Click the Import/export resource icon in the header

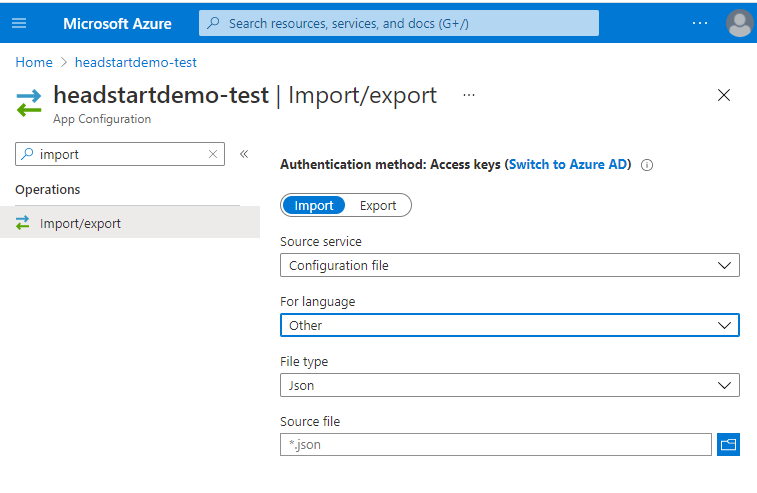(x=29, y=100)
